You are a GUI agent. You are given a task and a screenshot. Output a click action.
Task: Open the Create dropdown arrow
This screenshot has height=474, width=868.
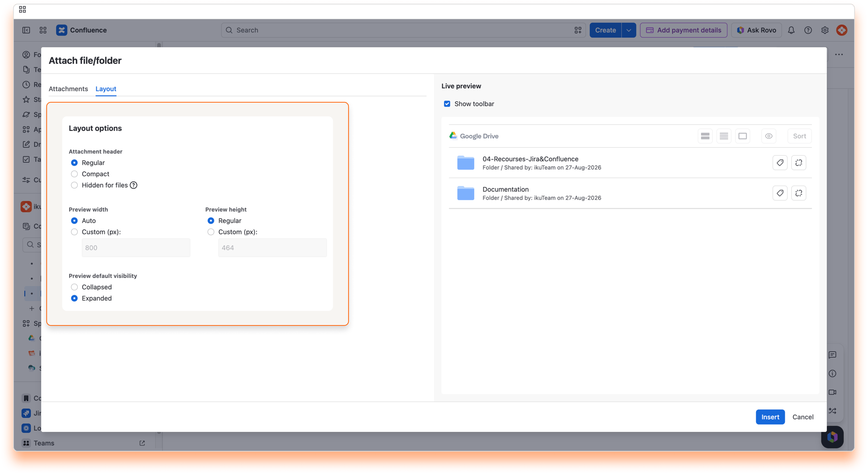click(x=629, y=30)
